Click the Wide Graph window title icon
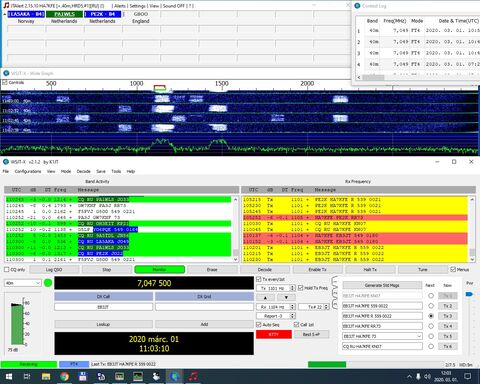Screen dimensions: 480x384 pos(6,73)
